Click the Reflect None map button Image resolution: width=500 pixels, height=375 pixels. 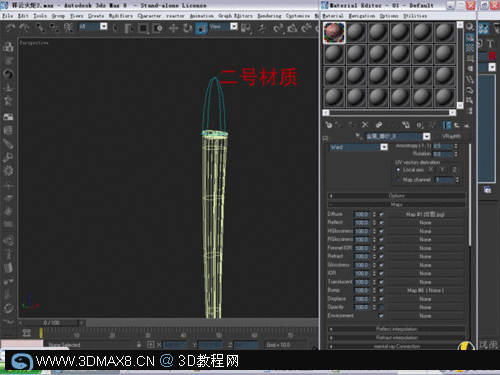(425, 223)
